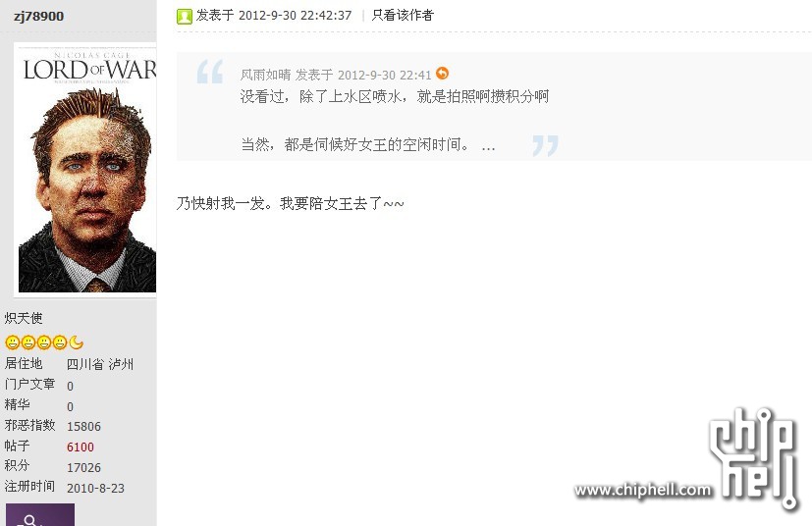
Task: Click the quoted post timestamp 2012-9-30 22:41
Action: pos(384,75)
